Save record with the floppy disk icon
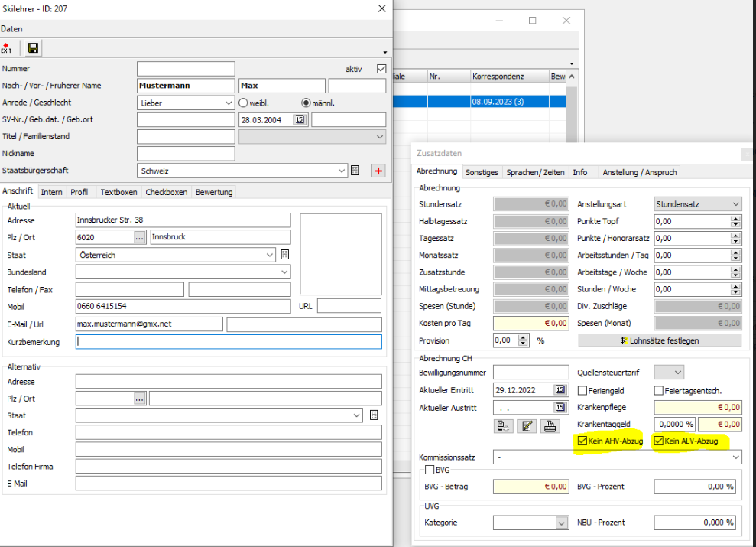 point(34,48)
